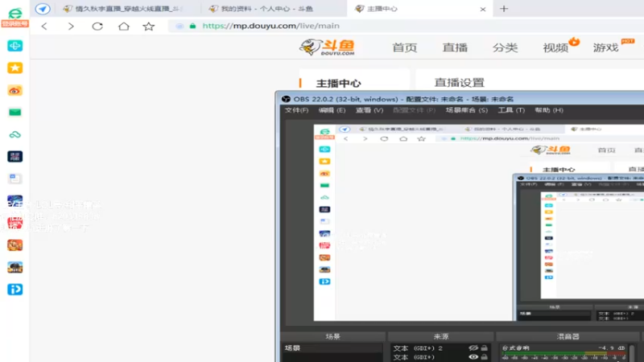Click the 台式音响 mixer channel label
644x362 pixels.
[x=516, y=348]
